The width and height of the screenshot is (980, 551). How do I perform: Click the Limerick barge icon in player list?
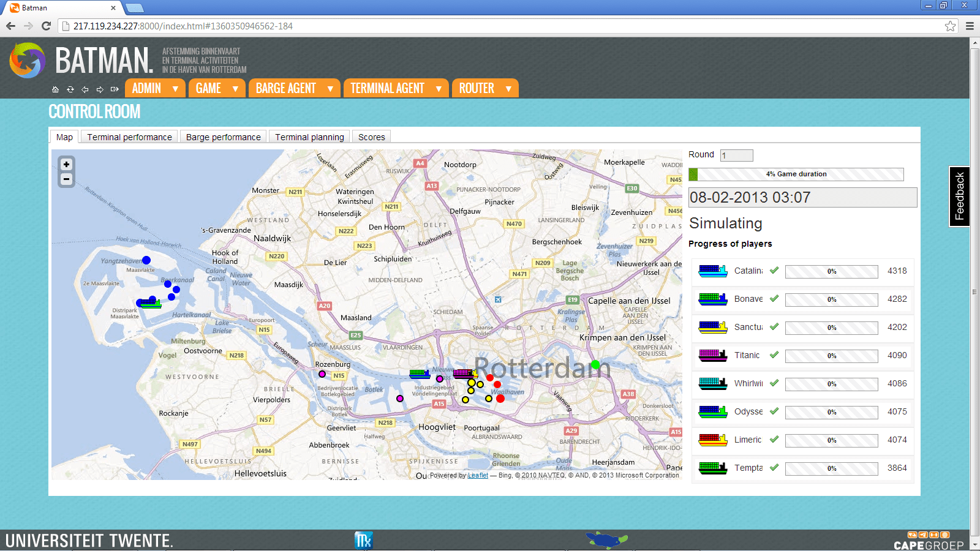[x=713, y=440]
